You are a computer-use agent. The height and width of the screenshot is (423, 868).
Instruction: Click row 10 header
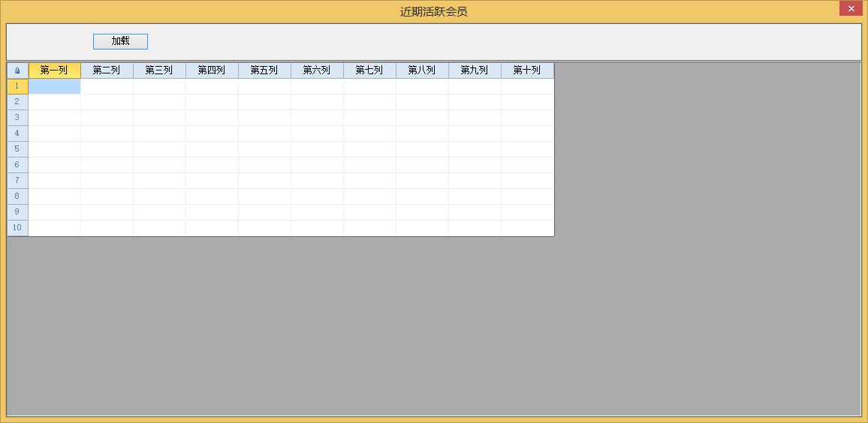coord(17,228)
